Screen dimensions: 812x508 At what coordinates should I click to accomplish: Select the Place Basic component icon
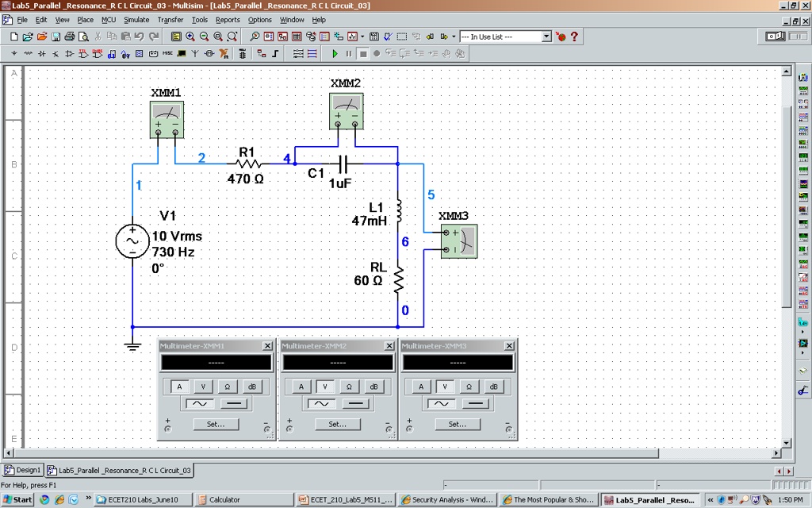(x=28, y=54)
